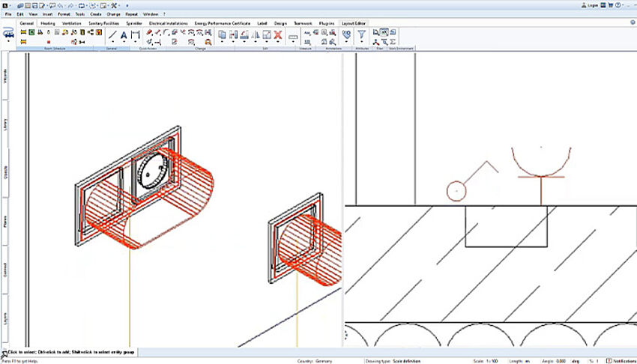Click the funnel Filter icon
The height and width of the screenshot is (364, 637).
361,34
